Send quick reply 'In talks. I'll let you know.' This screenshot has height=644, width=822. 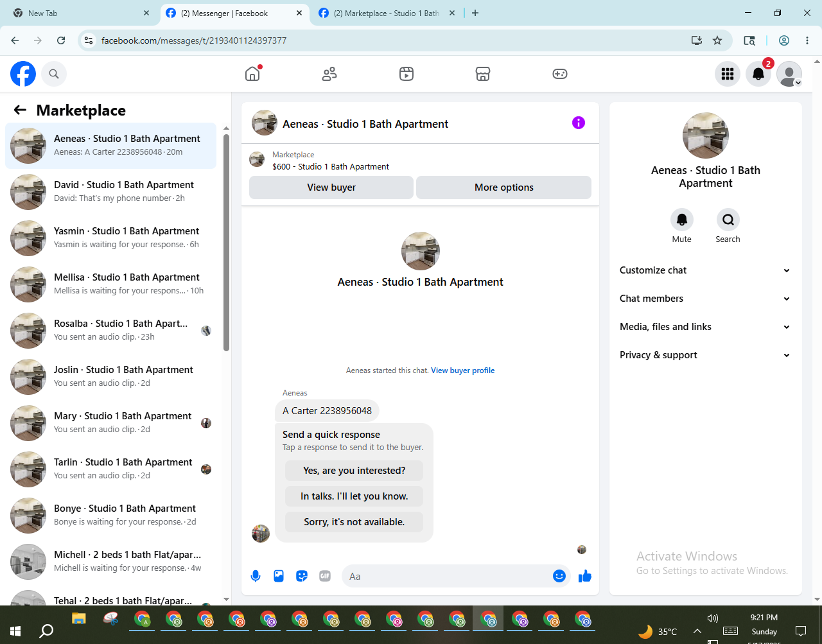click(354, 496)
